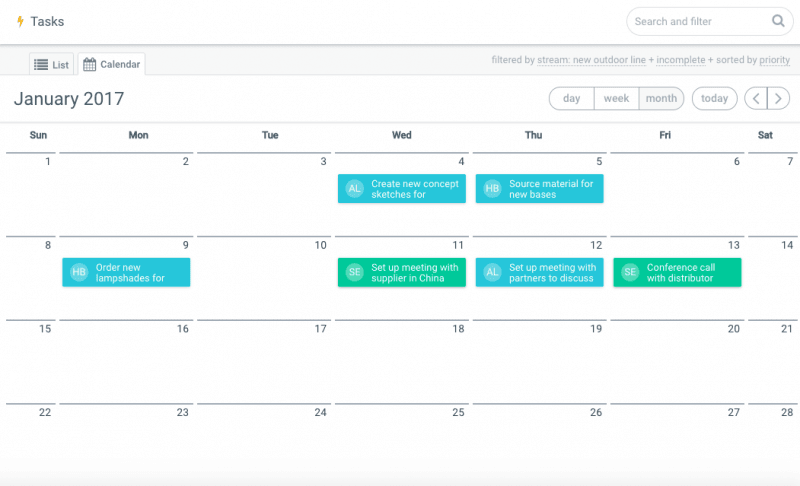Screen dimensions: 800x486
Task: Click the SE avatar on Conference call task
Action: (x=630, y=272)
